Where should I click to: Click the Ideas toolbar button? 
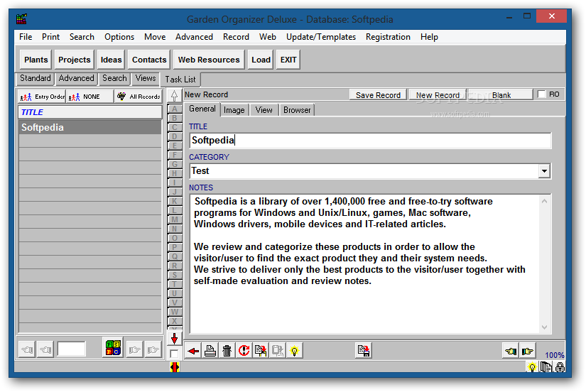(111, 60)
